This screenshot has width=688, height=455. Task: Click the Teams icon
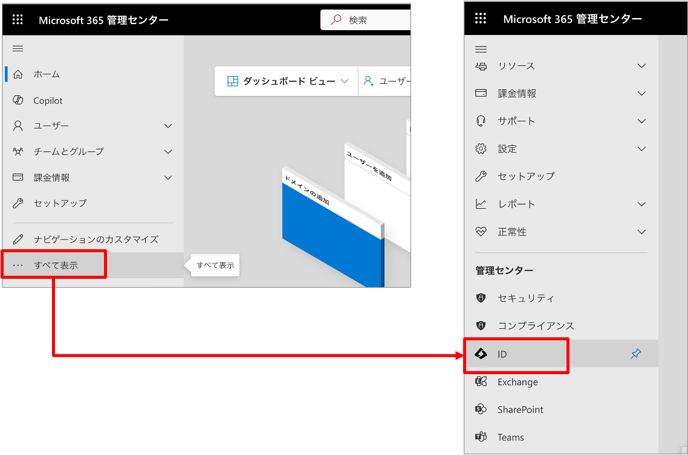pos(481,437)
